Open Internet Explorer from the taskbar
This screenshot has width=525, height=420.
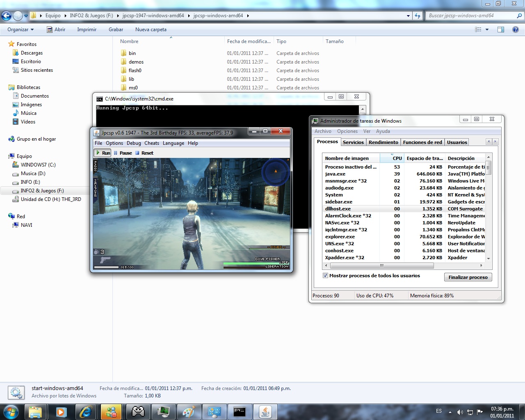(x=86, y=411)
